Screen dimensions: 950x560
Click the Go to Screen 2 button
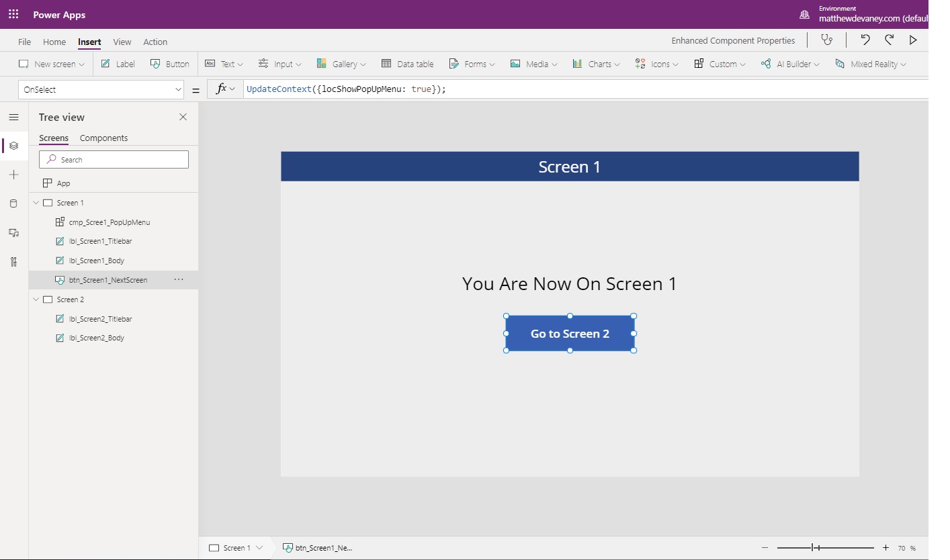coord(569,333)
